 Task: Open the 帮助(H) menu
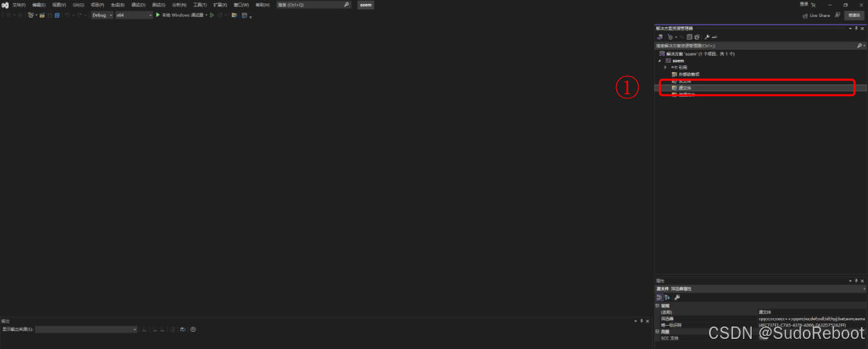point(263,5)
